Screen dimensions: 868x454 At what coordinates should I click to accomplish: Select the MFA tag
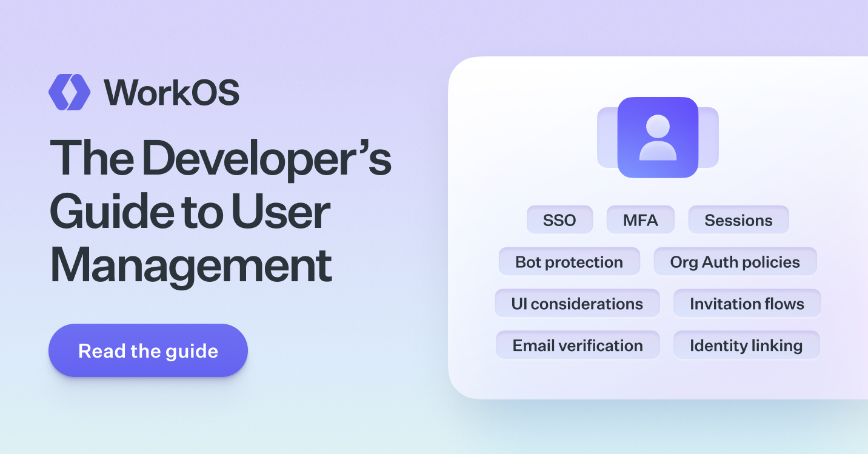coord(640,220)
